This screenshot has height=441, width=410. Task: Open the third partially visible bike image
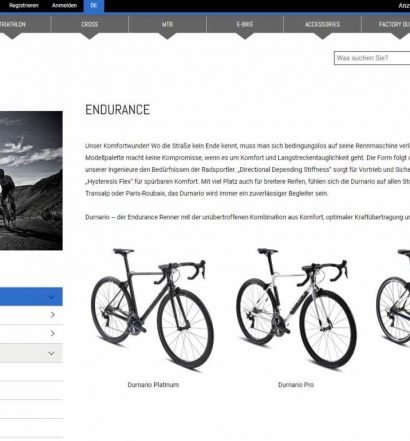pos(393,297)
